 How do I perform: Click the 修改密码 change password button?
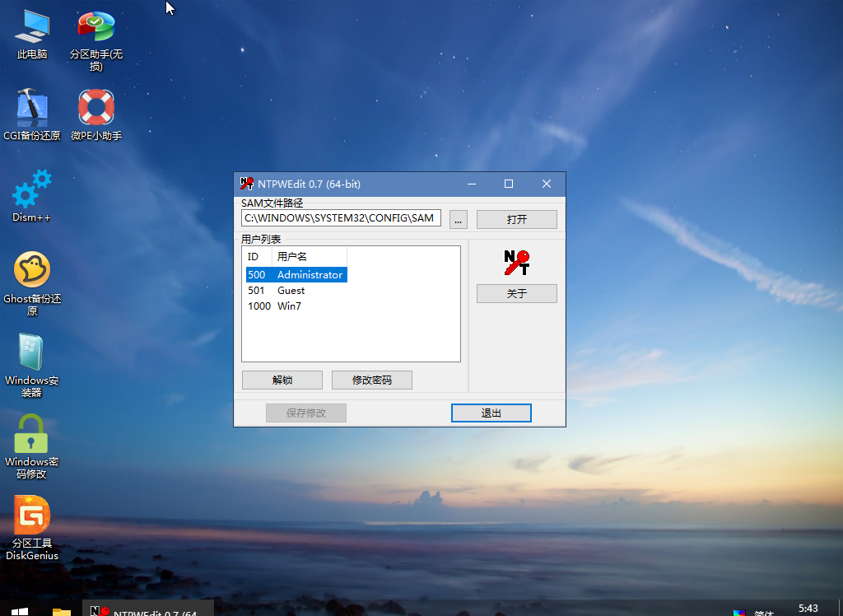(371, 380)
